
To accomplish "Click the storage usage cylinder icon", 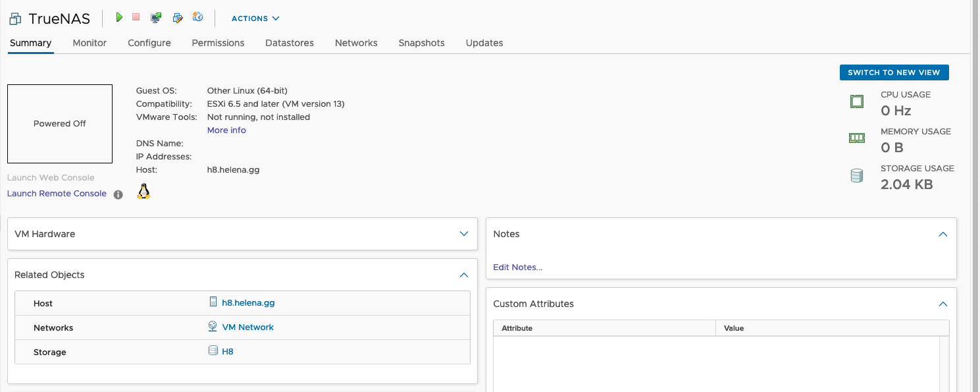I will click(x=856, y=177).
